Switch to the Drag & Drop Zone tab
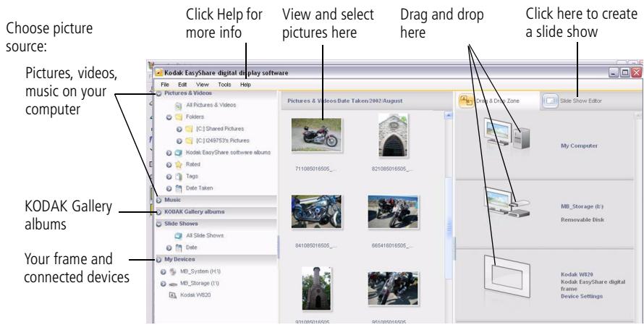The height and width of the screenshot is (325, 644). (497, 101)
